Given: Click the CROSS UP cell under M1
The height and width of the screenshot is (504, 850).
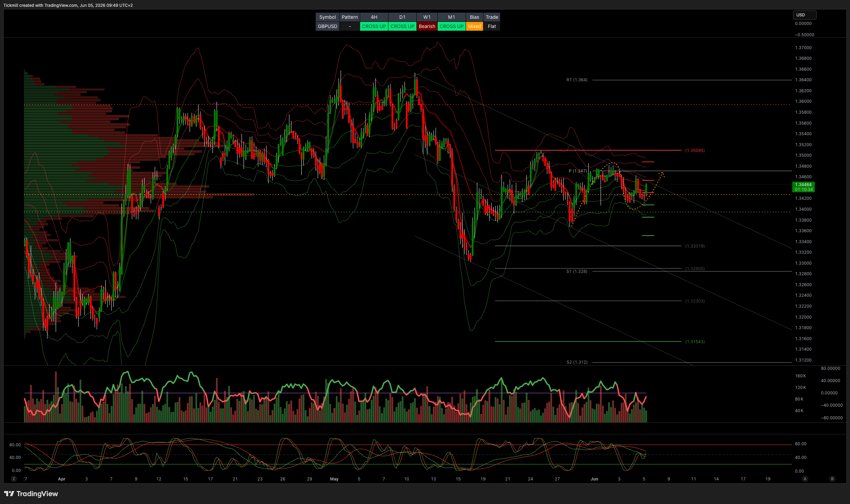Looking at the screenshot, I should pyautogui.click(x=451, y=26).
